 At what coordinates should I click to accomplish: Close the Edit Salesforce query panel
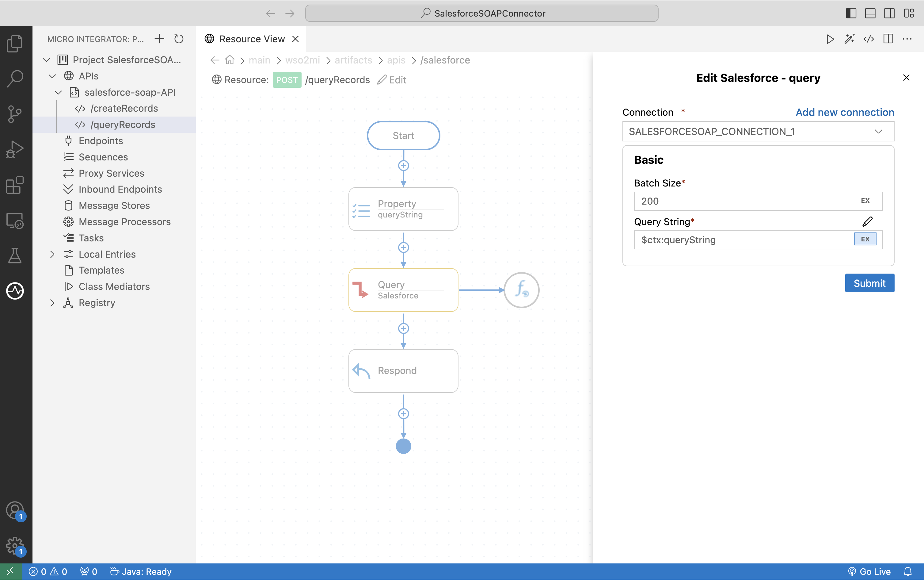906,78
